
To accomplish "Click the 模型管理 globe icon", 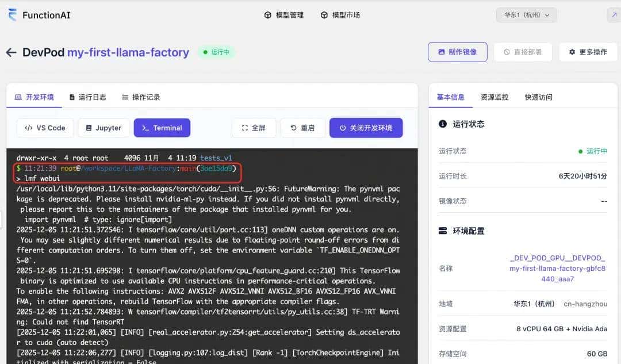I will pos(266,16).
